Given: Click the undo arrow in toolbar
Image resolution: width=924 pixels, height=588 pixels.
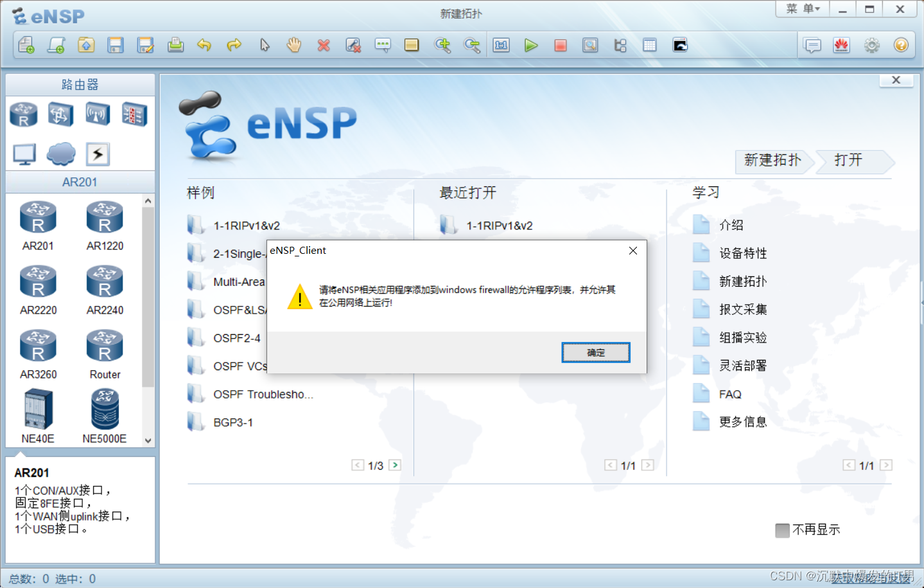Looking at the screenshot, I should click(x=204, y=45).
